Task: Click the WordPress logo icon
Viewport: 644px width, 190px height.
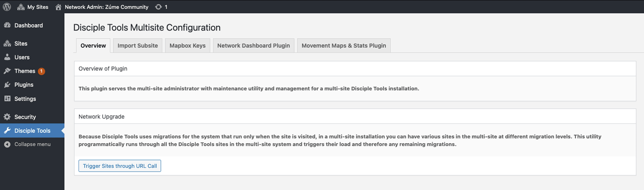Action: (7, 7)
